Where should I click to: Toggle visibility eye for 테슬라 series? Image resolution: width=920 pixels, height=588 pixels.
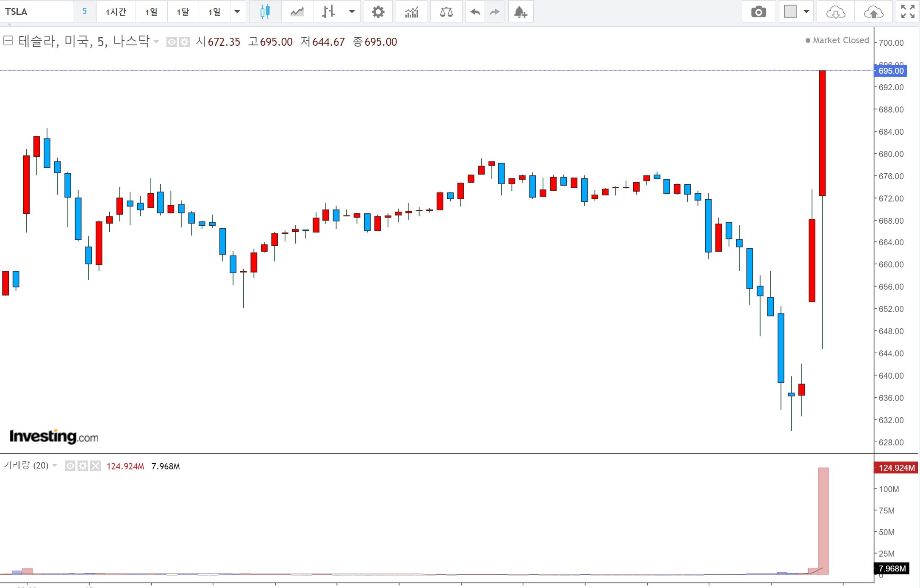pos(172,42)
